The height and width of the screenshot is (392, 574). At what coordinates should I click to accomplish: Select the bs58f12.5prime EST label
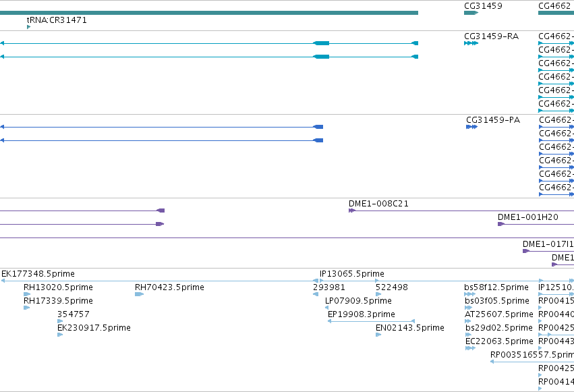tap(496, 287)
